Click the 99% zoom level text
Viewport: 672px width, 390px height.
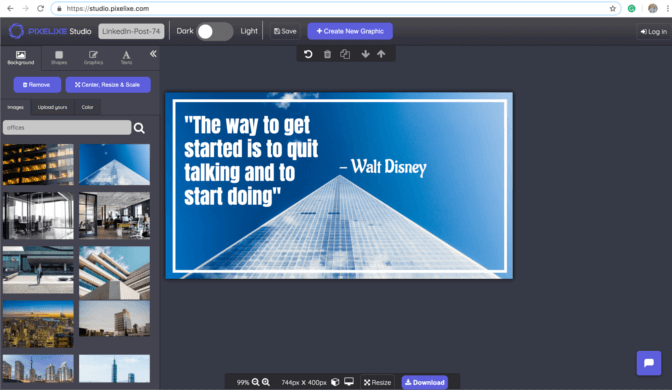243,382
